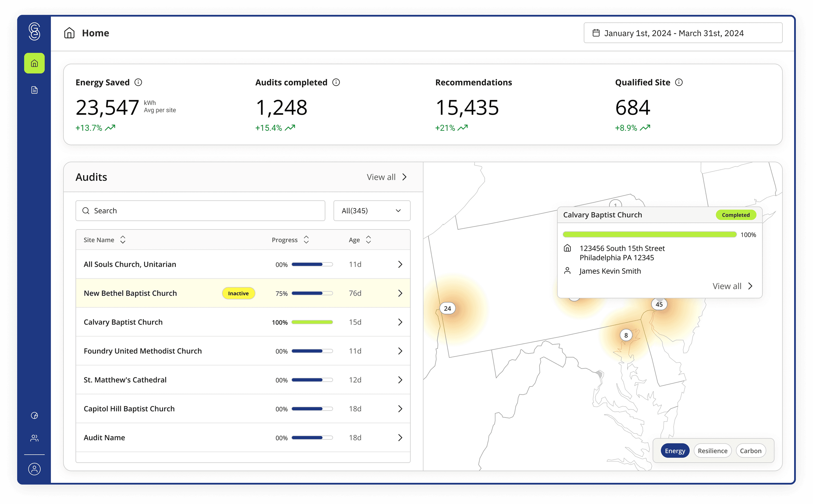Click the info icon next to Energy Saved

coord(138,82)
